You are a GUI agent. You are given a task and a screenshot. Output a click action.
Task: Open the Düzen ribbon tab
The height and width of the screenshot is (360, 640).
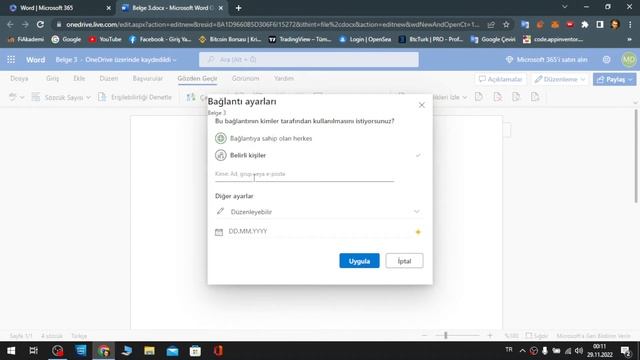tap(109, 78)
